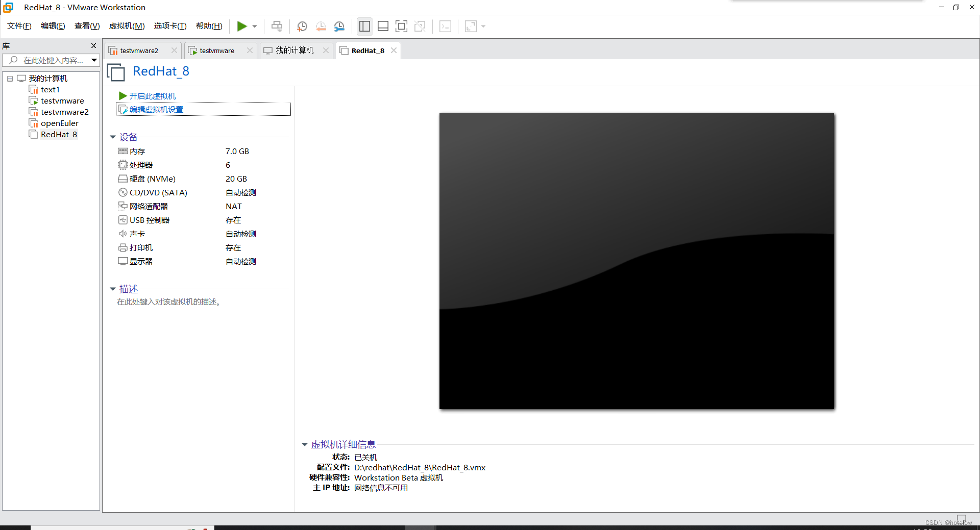Select testvmware VM in the library
This screenshot has height=530, width=980.
tap(62, 101)
